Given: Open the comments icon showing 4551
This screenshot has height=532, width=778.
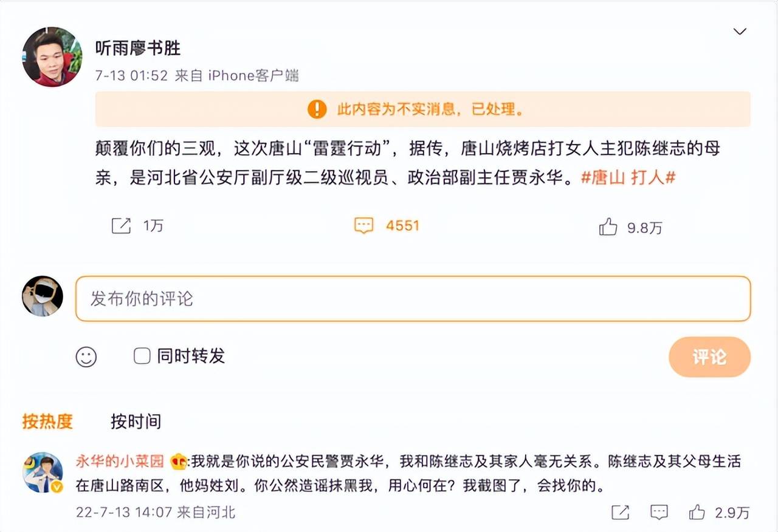Looking at the screenshot, I should click(x=363, y=227).
